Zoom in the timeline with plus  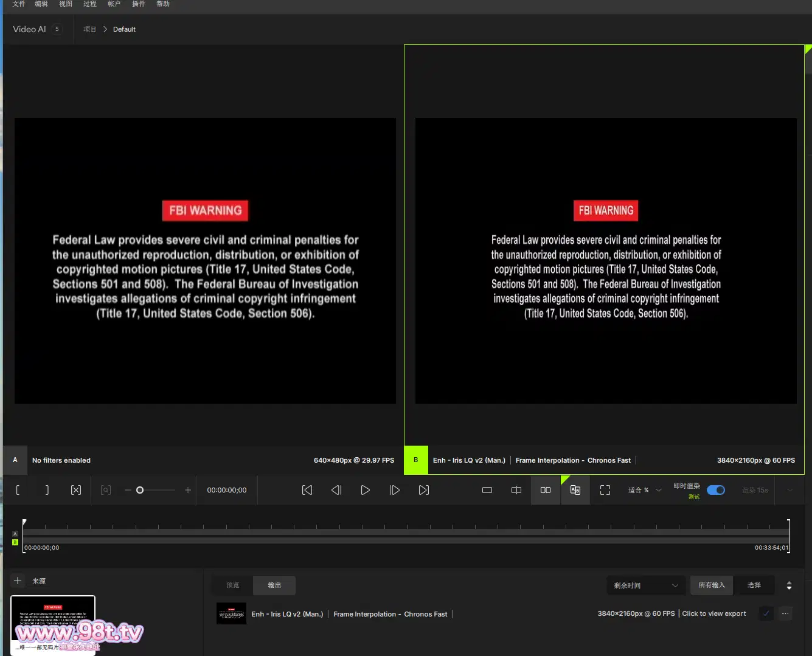point(188,490)
